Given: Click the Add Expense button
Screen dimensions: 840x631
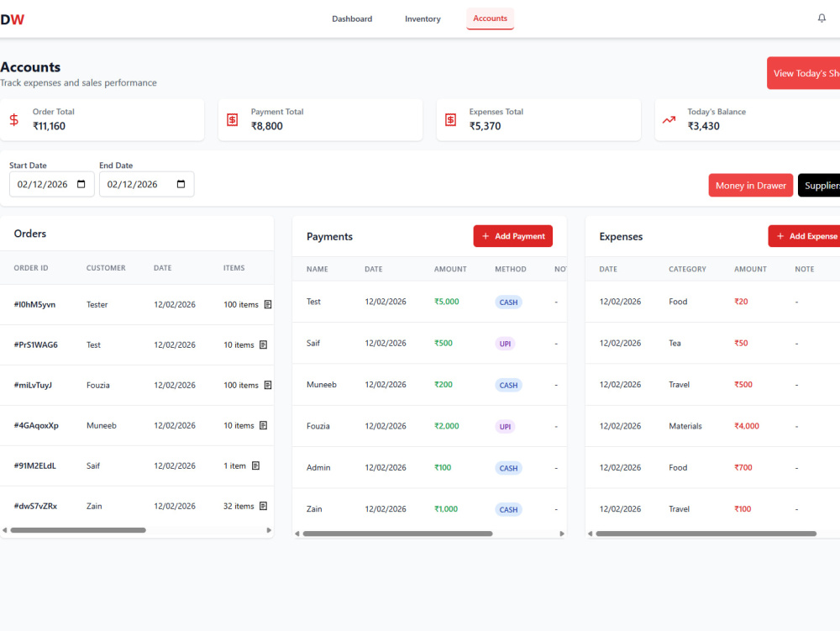Looking at the screenshot, I should click(x=804, y=236).
